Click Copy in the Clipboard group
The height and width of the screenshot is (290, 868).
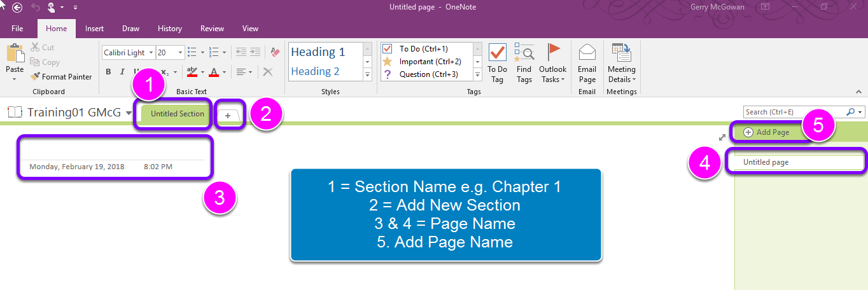pos(45,62)
